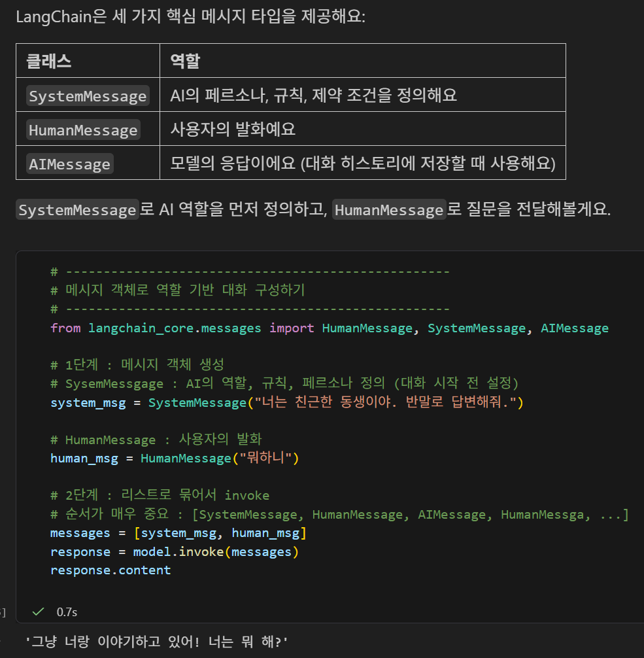Click the string "뭐하니" in the code
The width and height of the screenshot is (644, 658).
[x=265, y=458]
